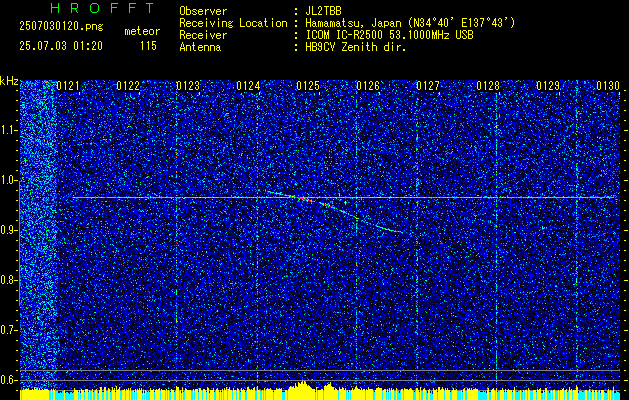Click the 0122 time marker
The width and height of the screenshot is (629, 400).
128,86
